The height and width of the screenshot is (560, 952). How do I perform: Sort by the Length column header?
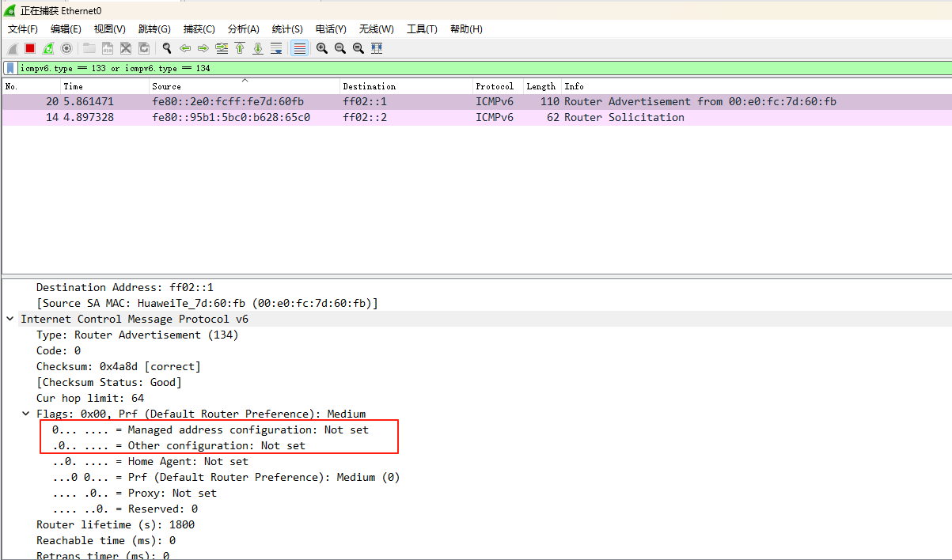(542, 86)
